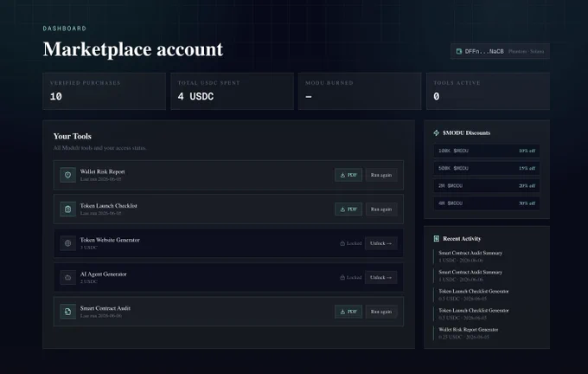The height and width of the screenshot is (374, 588).
Task: Select the 4M $MODU discount row
Action: [x=486, y=203]
